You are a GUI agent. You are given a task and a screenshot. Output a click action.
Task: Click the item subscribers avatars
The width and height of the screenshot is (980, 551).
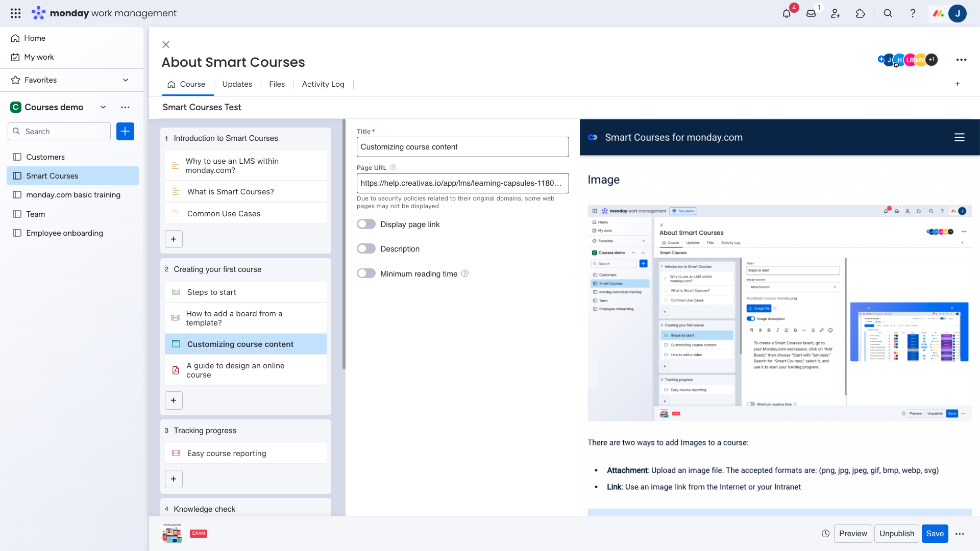pos(908,60)
